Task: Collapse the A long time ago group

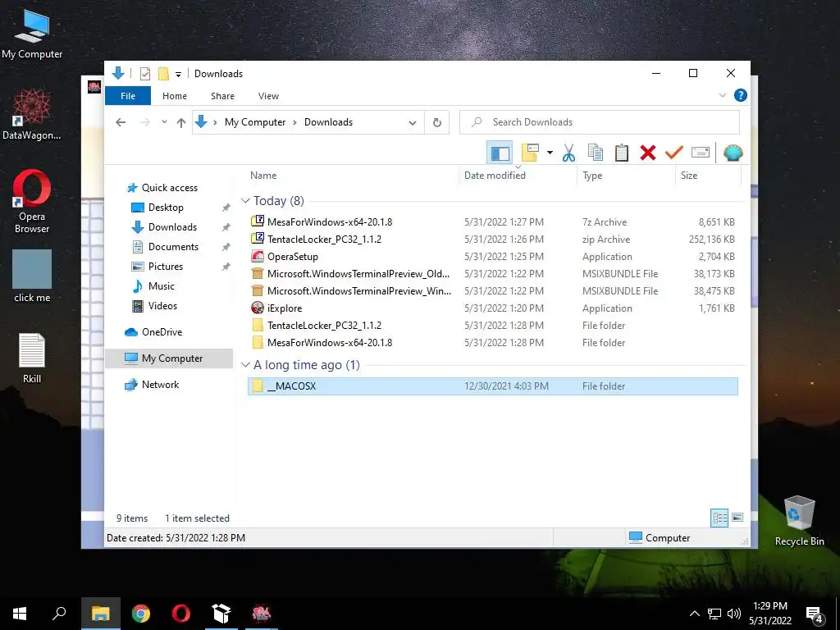Action: (245, 365)
